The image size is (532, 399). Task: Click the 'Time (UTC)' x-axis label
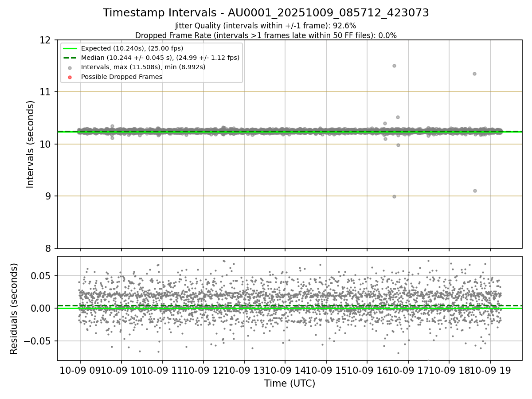[289, 383]
